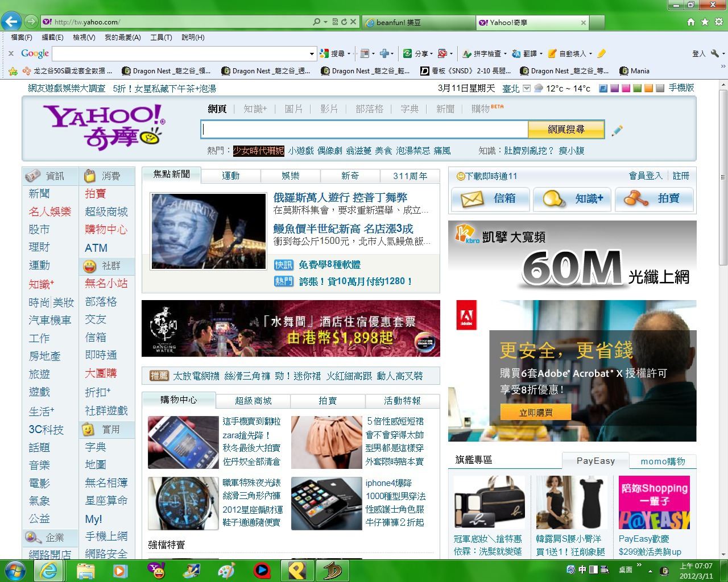The height and width of the screenshot is (582, 728).
Task: Select the momo購物 flagship tab
Action: (x=663, y=461)
